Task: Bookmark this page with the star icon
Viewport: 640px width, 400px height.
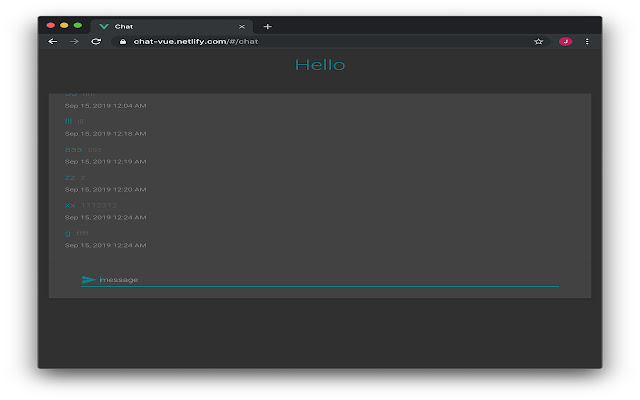Action: [538, 42]
